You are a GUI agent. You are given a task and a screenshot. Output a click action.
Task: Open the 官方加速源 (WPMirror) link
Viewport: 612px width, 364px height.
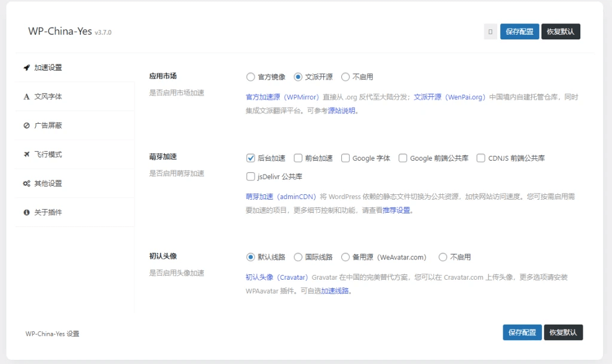tap(282, 97)
